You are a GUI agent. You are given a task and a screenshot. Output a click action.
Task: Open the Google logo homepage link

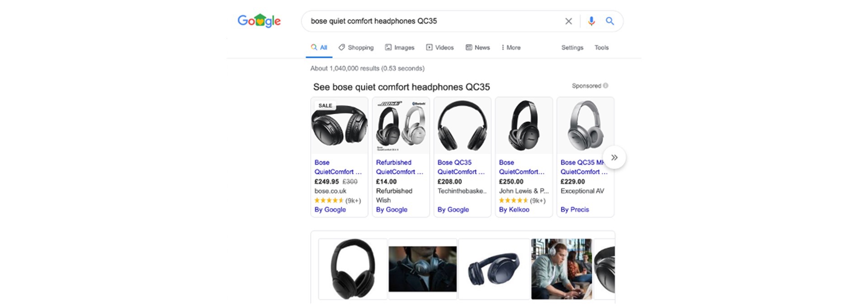tap(259, 21)
